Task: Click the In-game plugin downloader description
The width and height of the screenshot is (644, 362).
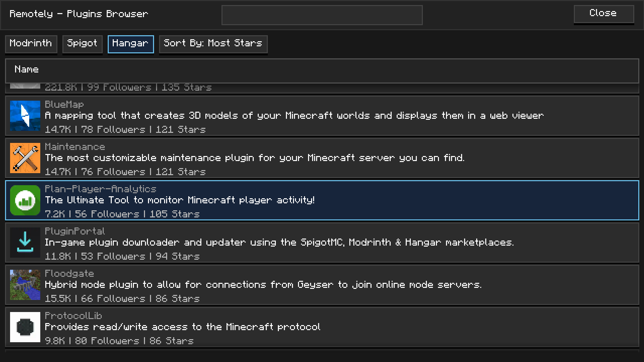Action: point(279,243)
